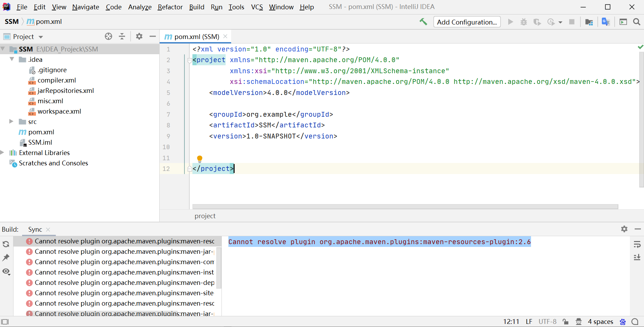Screen dimensions: 644x327
Task: Click the Locate file crosshair icon
Action: click(108, 36)
